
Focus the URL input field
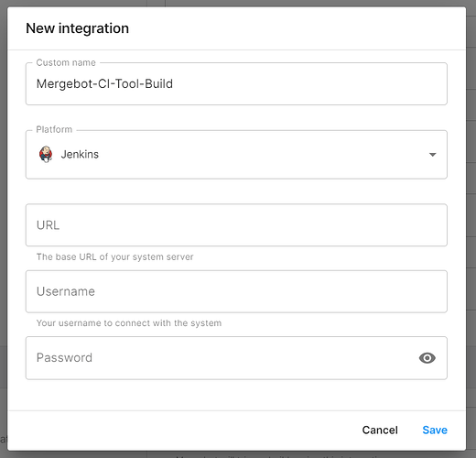236,225
